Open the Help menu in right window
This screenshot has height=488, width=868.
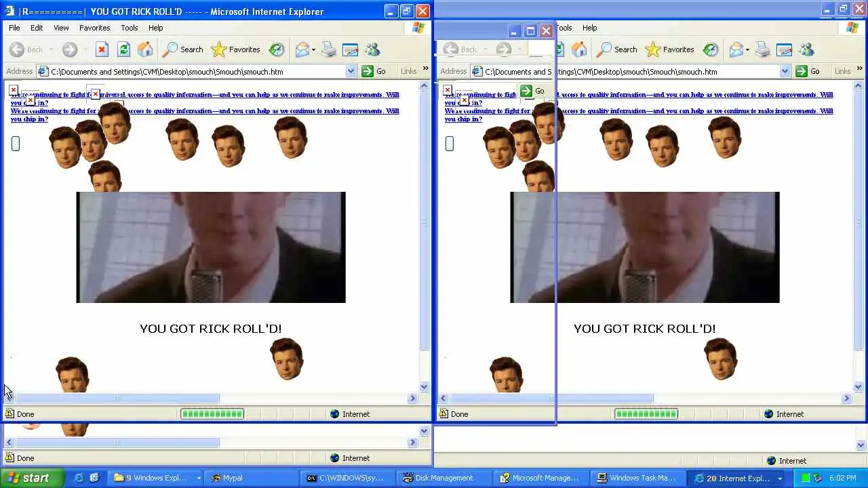590,28
